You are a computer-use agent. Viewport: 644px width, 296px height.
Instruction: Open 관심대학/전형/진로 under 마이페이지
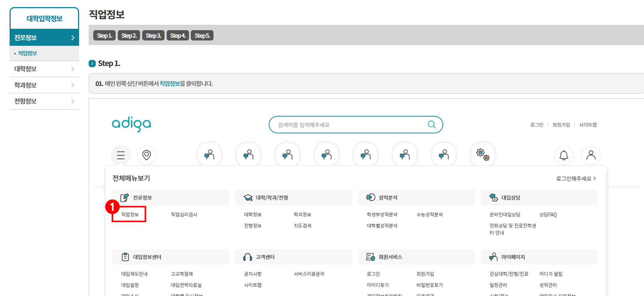point(509,274)
